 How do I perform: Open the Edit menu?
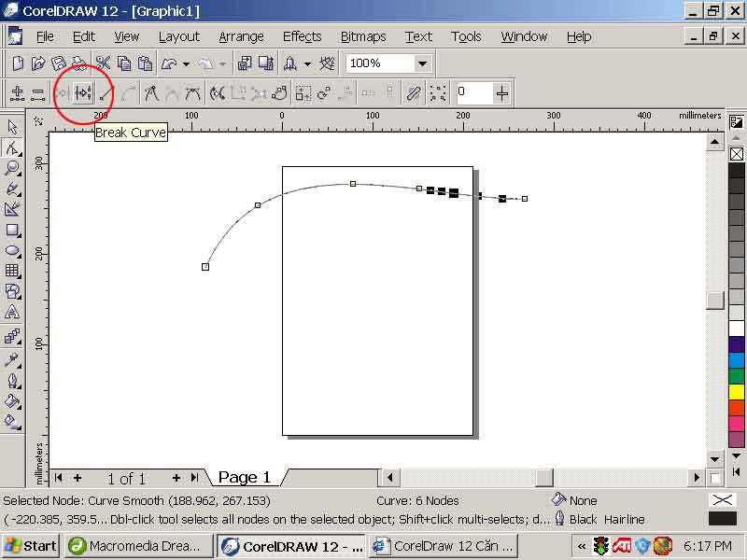click(x=84, y=36)
